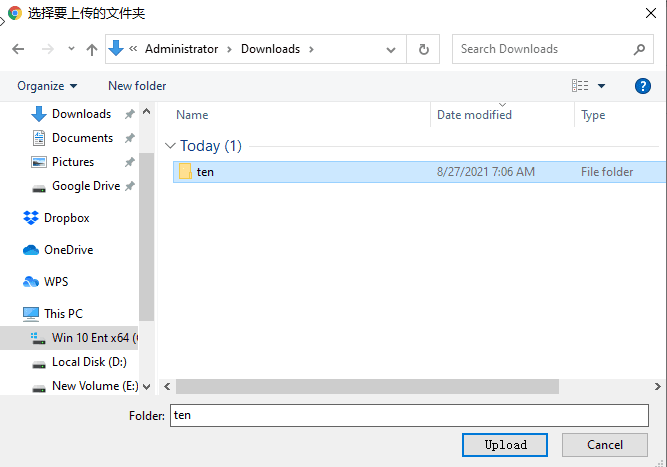
Task: Open Recent locations dropdown arrow
Action: tap(71, 49)
